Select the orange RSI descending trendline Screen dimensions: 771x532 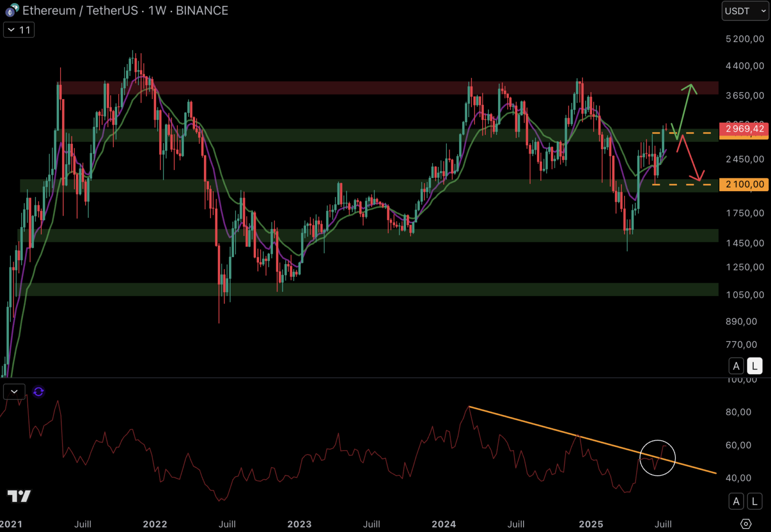click(593, 440)
